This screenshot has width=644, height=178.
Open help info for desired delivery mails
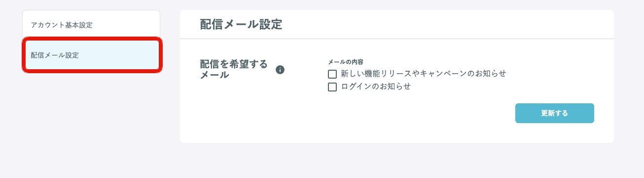tap(280, 70)
